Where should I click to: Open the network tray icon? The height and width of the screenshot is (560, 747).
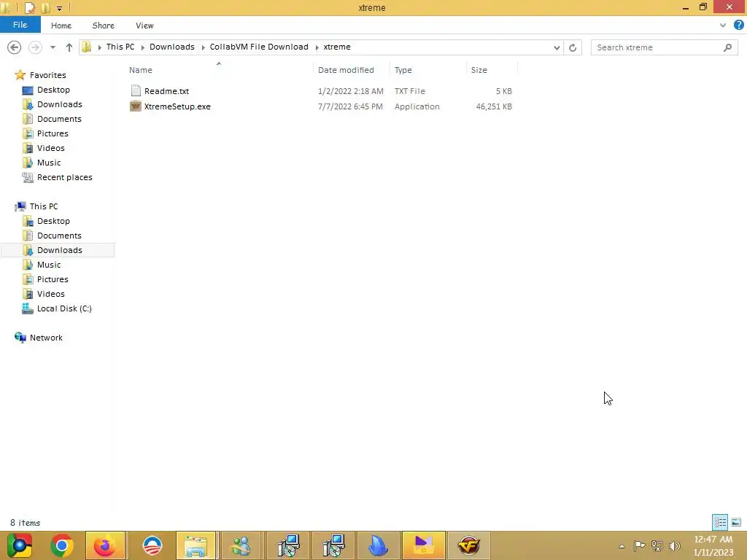tap(657, 545)
